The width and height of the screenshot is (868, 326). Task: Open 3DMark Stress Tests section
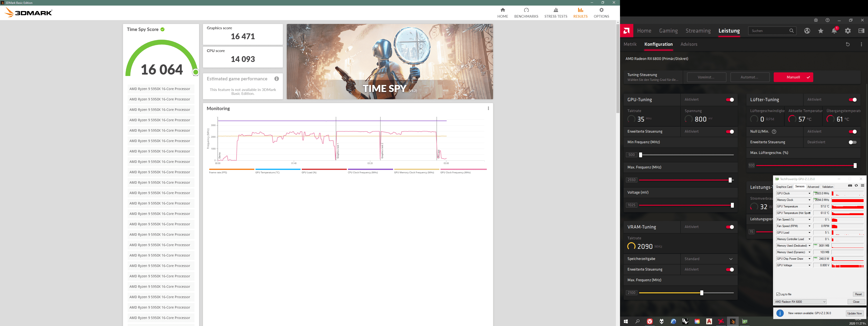click(x=556, y=13)
